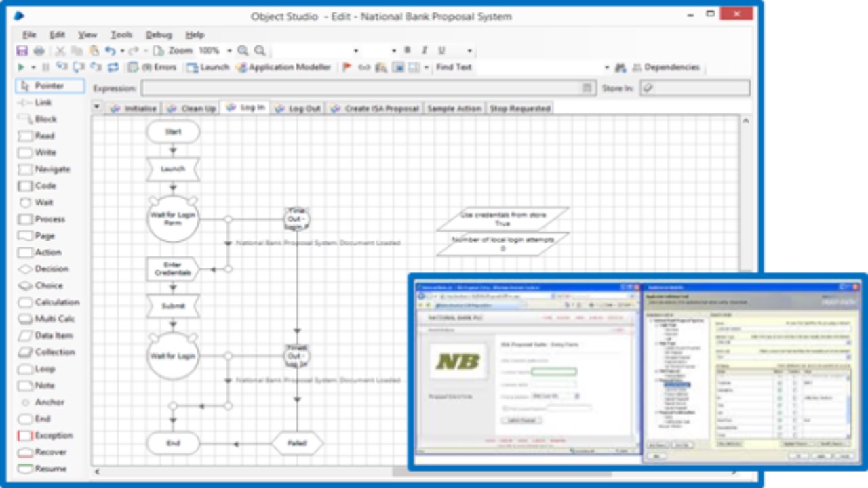Select the Read stage tool
This screenshot has width=868, height=488.
coord(36,136)
